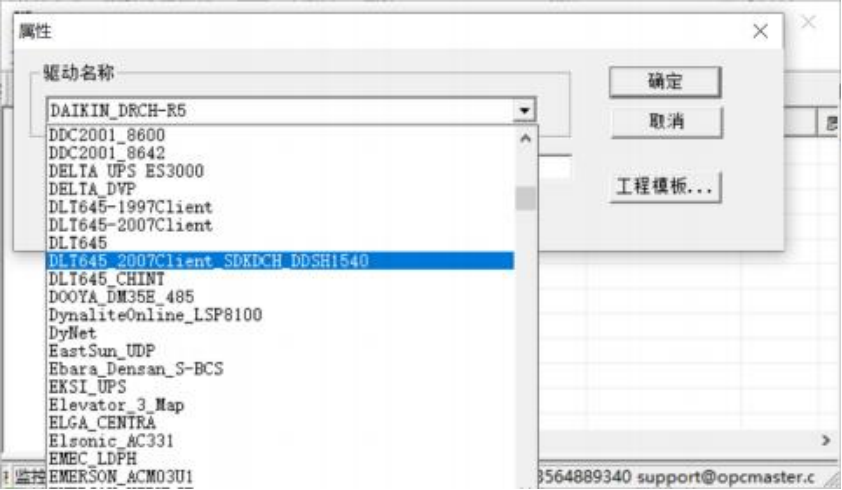Click the 确定 button

tap(665, 82)
